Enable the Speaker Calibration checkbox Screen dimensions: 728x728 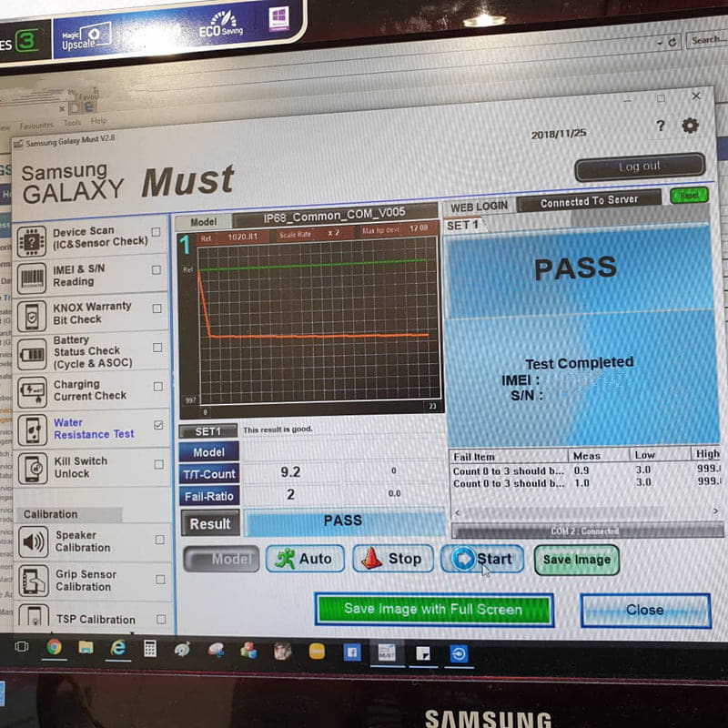coord(160,540)
